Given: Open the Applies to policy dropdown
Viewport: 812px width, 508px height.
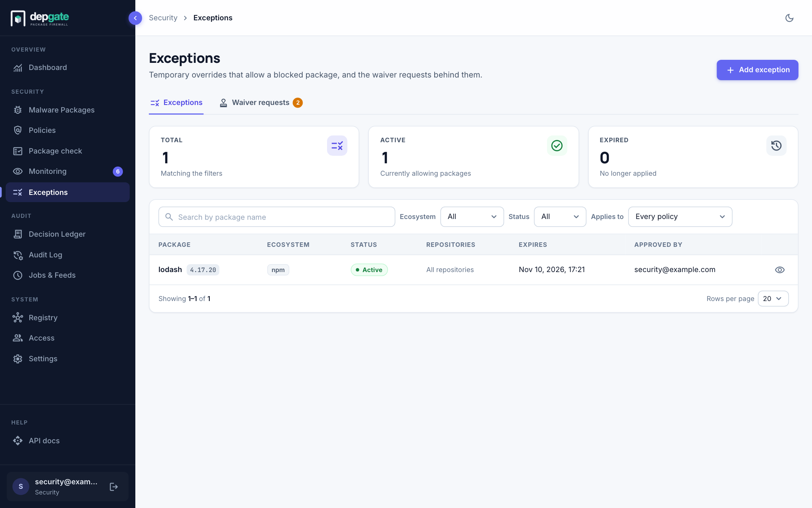Looking at the screenshot, I should point(680,217).
